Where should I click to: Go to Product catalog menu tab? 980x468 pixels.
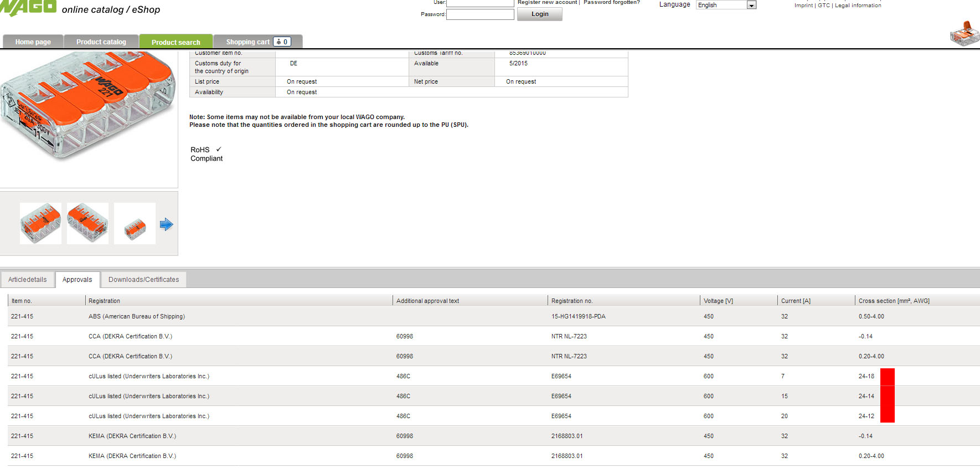tap(101, 42)
